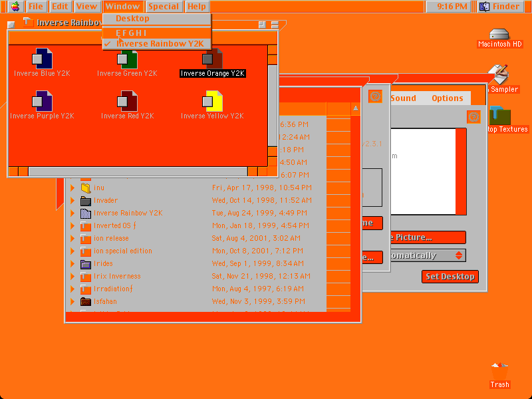This screenshot has height=399, width=532.
Task: Select the Desktop Textures folder icon
Action: coord(500,115)
